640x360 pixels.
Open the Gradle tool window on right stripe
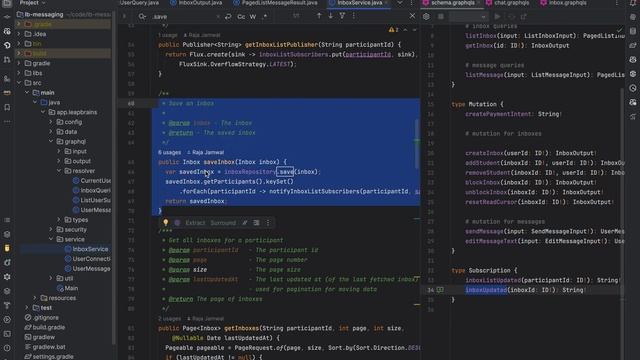point(633,45)
